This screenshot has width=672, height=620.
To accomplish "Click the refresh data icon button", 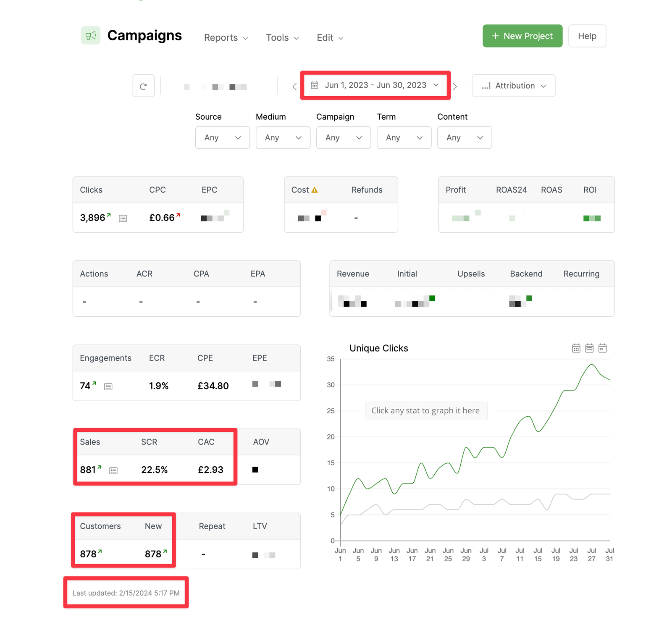I will [x=143, y=86].
